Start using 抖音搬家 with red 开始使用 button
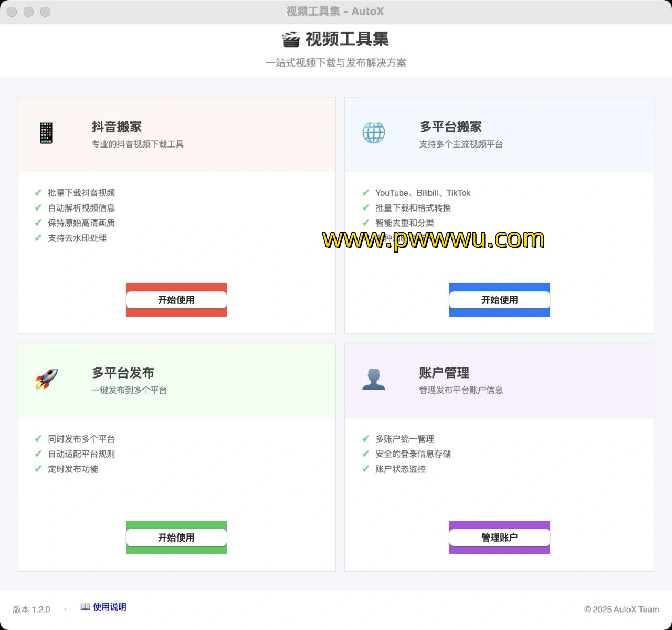The height and width of the screenshot is (630, 672). tap(176, 300)
